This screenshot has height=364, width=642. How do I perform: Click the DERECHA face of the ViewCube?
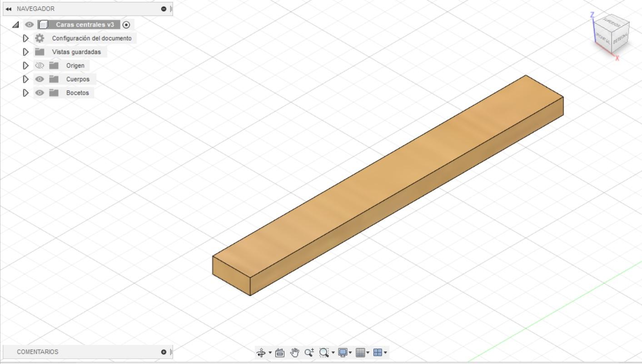pyautogui.click(x=620, y=39)
